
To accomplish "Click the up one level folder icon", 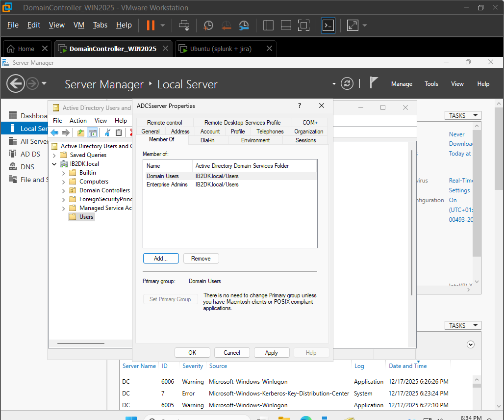I will pyautogui.click(x=81, y=132).
